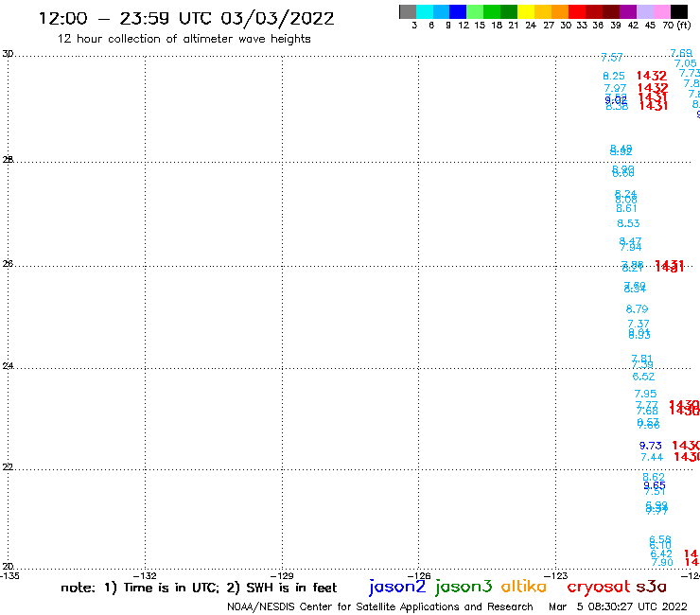Click the 'NOAA/NESDIS Center for Satellite Applications and Research' credit
Viewport: 700px width, 615px height.
click(x=380, y=607)
